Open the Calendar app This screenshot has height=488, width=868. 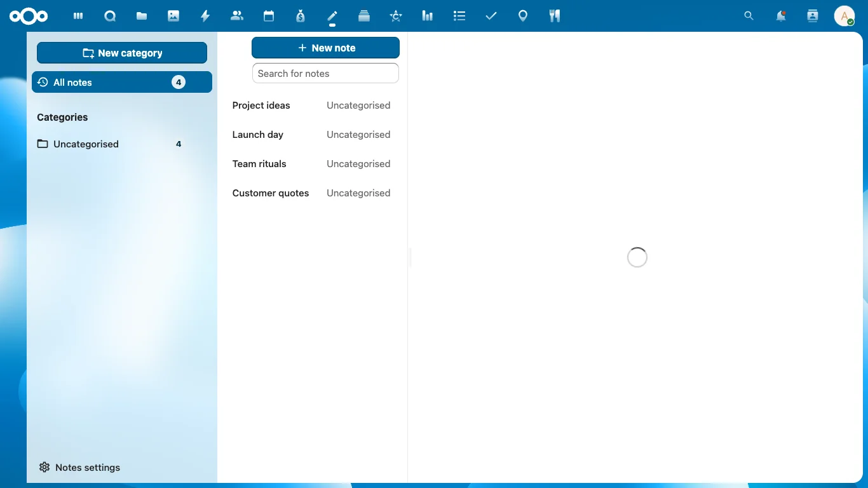coord(269,16)
